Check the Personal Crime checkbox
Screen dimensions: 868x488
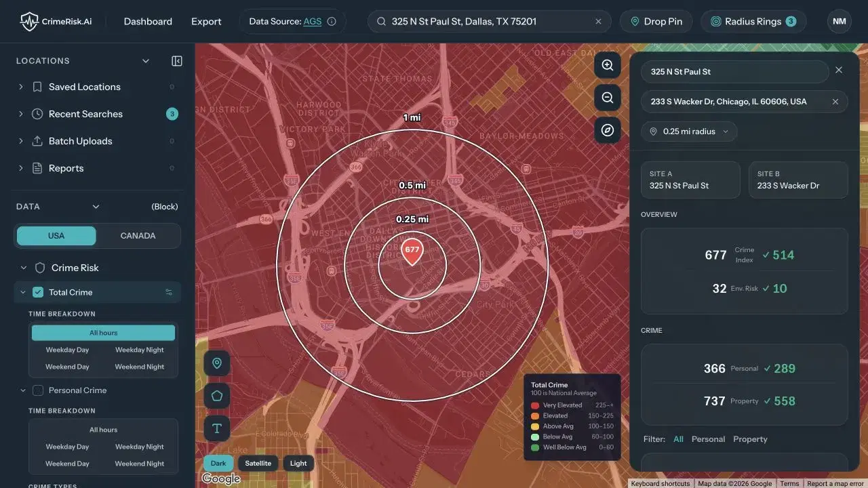(x=38, y=390)
